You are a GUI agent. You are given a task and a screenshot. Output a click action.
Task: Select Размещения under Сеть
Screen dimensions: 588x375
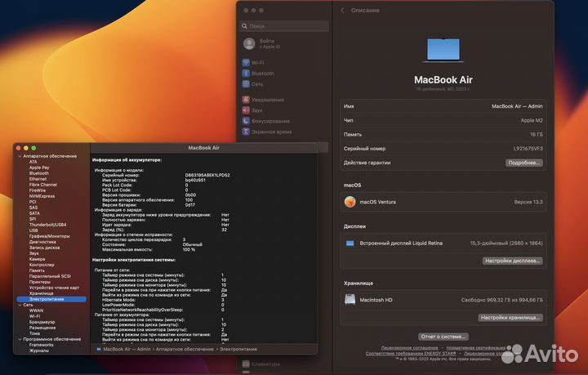tap(42, 328)
